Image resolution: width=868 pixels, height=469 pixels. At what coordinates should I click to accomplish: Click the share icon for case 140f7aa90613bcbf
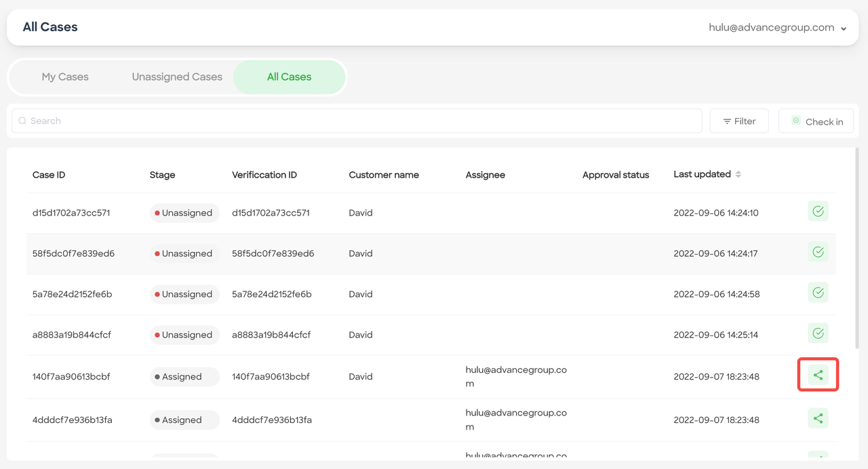coord(818,375)
